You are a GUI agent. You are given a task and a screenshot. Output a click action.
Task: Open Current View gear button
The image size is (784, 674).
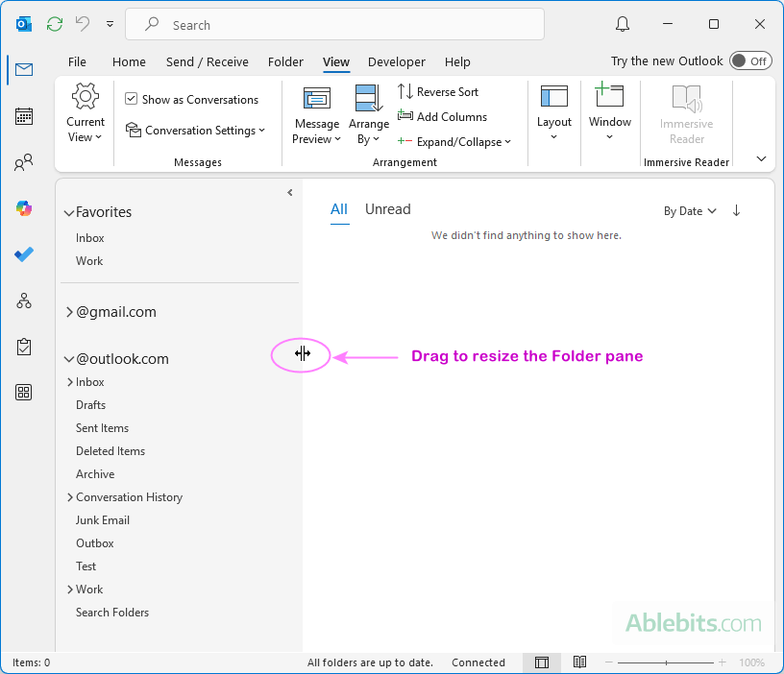pos(86,113)
